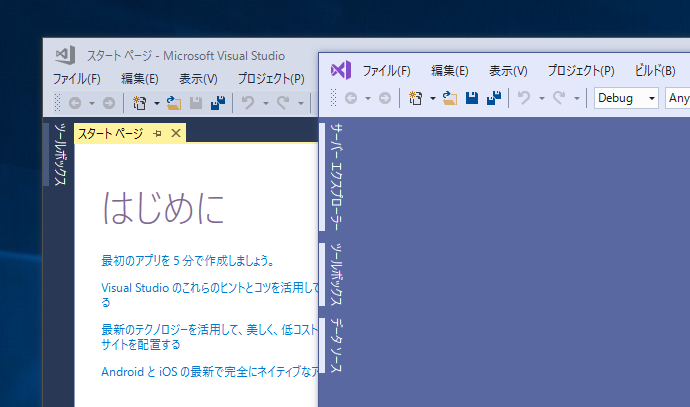Click Navigate Backward arrow in front window toolbar
The height and width of the screenshot is (407, 690).
pyautogui.click(x=351, y=98)
